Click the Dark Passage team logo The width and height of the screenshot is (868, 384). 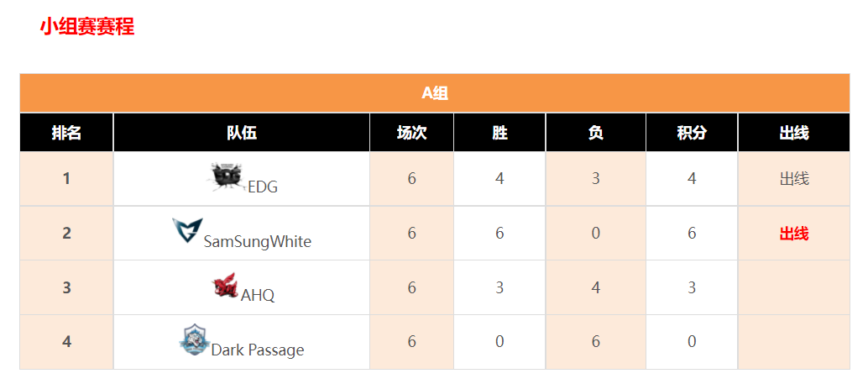[195, 339]
